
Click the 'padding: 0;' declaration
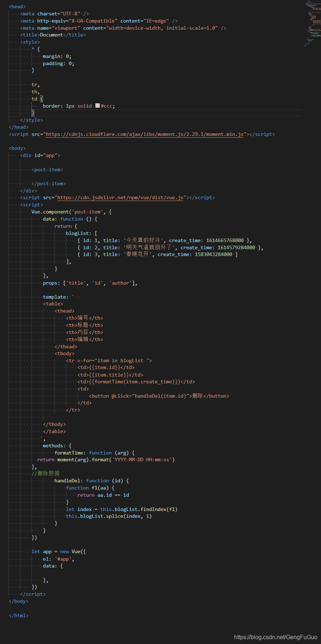click(x=59, y=64)
